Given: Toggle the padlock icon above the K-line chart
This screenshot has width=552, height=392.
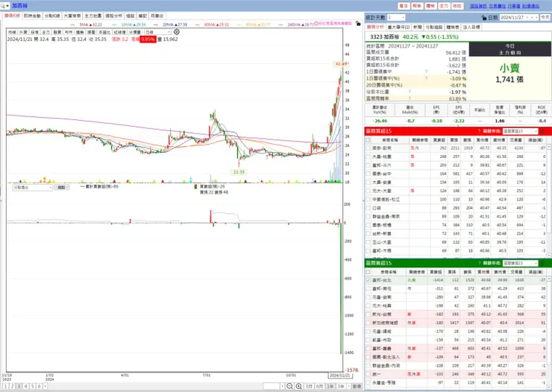Looking at the screenshot, I should coord(358,24).
